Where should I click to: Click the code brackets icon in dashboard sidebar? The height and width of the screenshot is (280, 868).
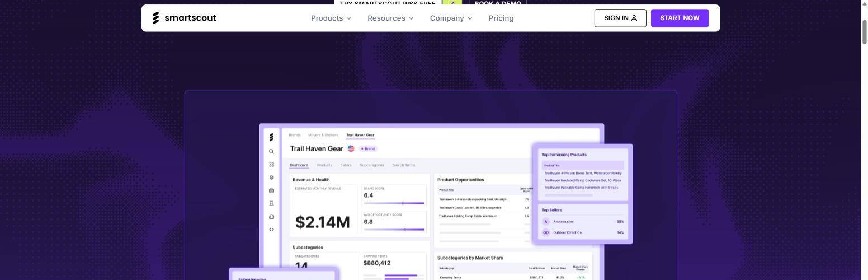(272, 230)
